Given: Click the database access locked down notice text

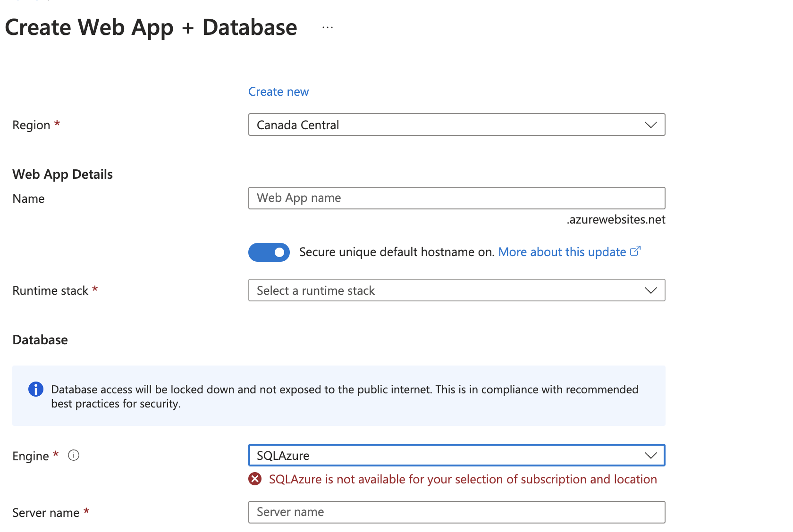Looking at the screenshot, I should coord(345,396).
